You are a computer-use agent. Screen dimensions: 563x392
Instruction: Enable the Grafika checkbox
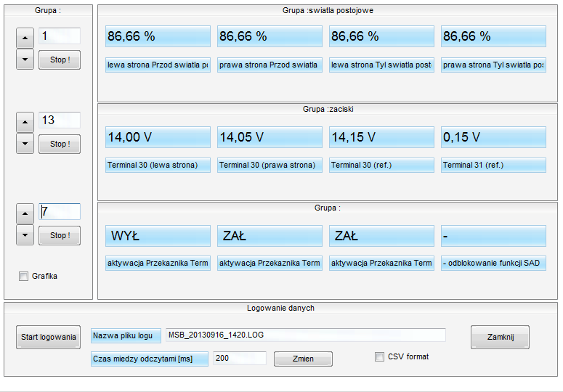(24, 276)
